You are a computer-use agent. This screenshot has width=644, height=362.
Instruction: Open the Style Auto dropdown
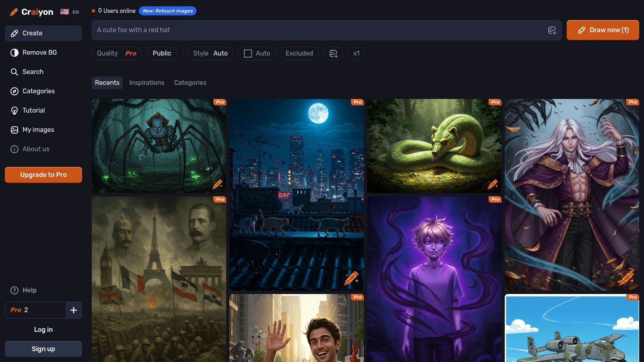click(x=211, y=53)
